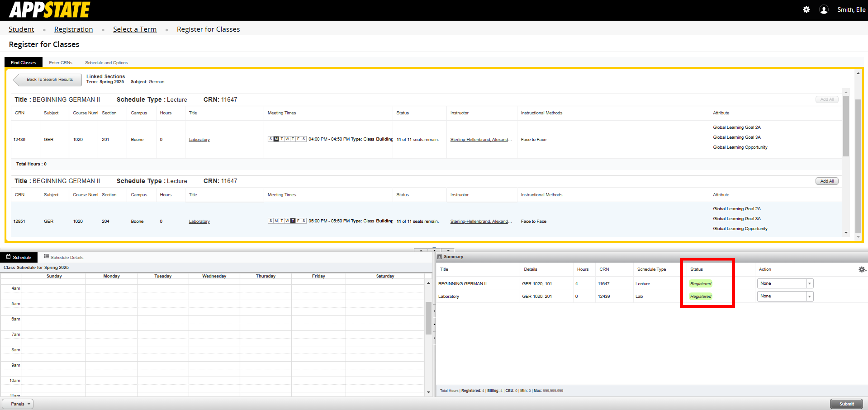Click greyed Add All for section 201
868x410 pixels.
coord(827,99)
